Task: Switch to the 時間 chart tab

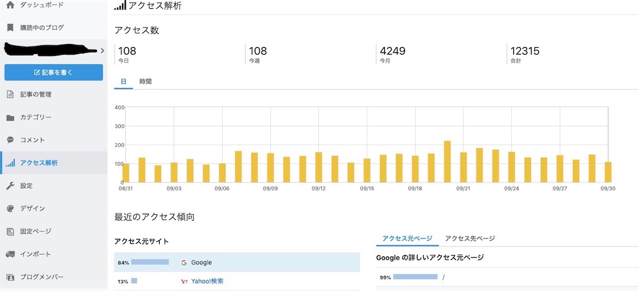Action: (x=145, y=82)
